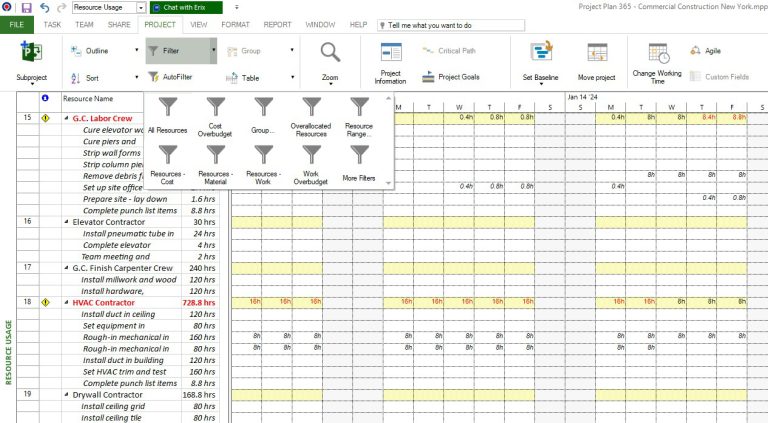Select the Resources - Cost filter
The image size is (768, 423).
coord(168,164)
